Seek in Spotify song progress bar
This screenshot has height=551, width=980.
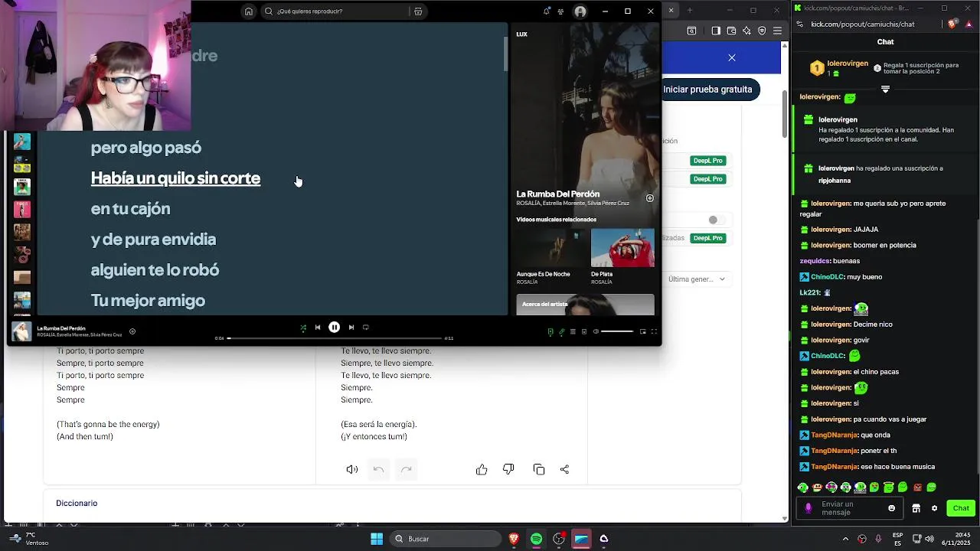pyautogui.click(x=335, y=338)
